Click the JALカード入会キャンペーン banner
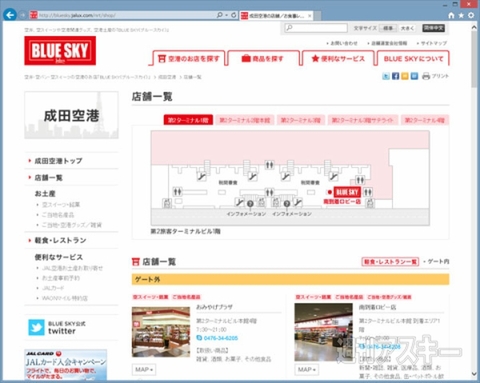Screen dimensions: 480x383 click(x=66, y=365)
